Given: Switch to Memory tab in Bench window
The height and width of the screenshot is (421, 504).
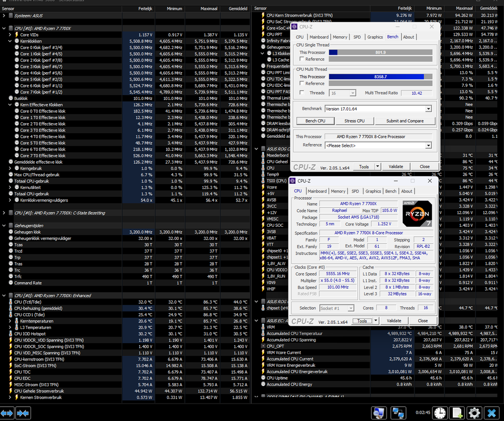Looking at the screenshot, I should [340, 37].
